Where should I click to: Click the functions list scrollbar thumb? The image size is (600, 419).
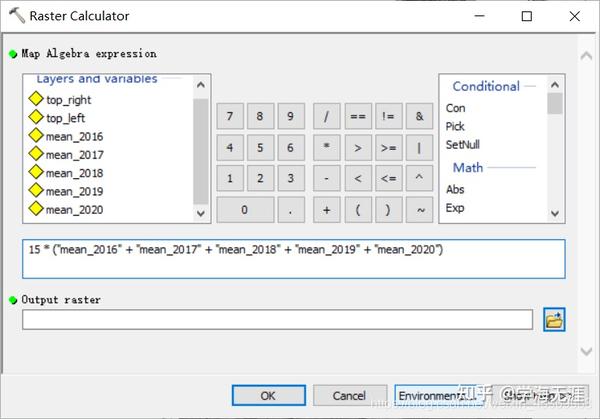(x=554, y=103)
